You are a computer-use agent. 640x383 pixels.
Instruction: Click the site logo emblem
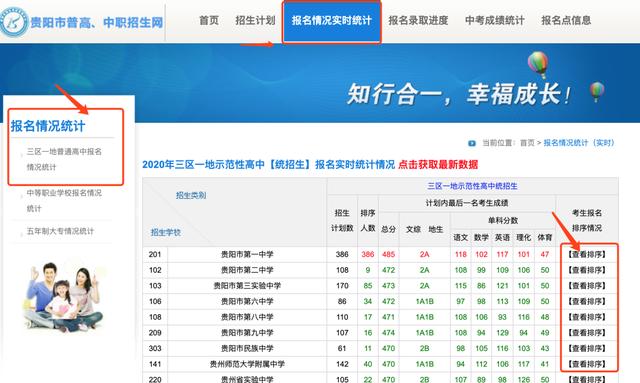click(x=13, y=22)
